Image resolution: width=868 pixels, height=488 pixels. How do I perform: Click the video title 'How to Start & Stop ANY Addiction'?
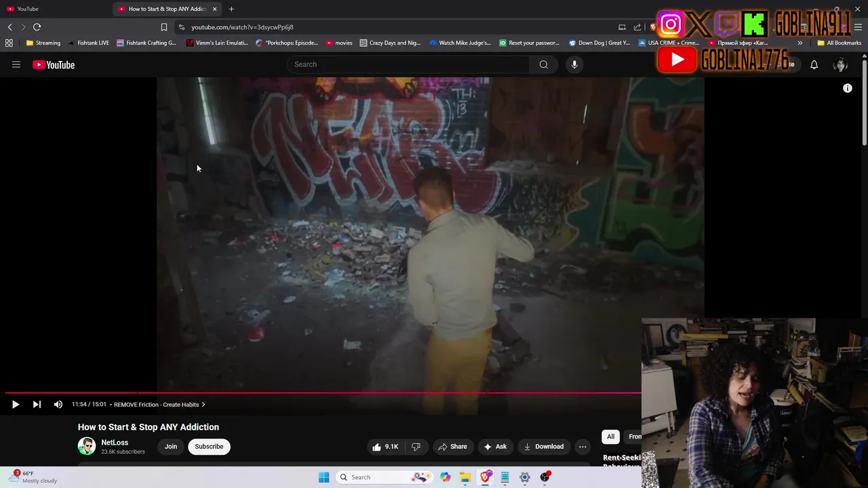[x=149, y=427]
